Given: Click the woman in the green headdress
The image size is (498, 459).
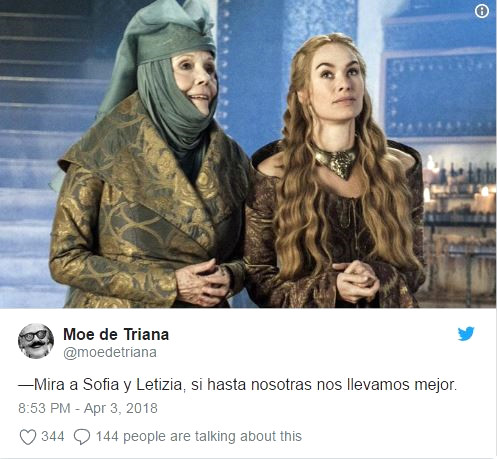Looking at the screenshot, I should [x=150, y=160].
